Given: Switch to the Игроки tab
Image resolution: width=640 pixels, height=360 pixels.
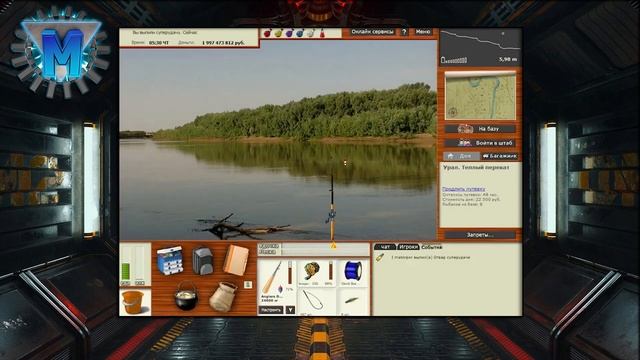Looking at the screenshot, I should pos(408,247).
